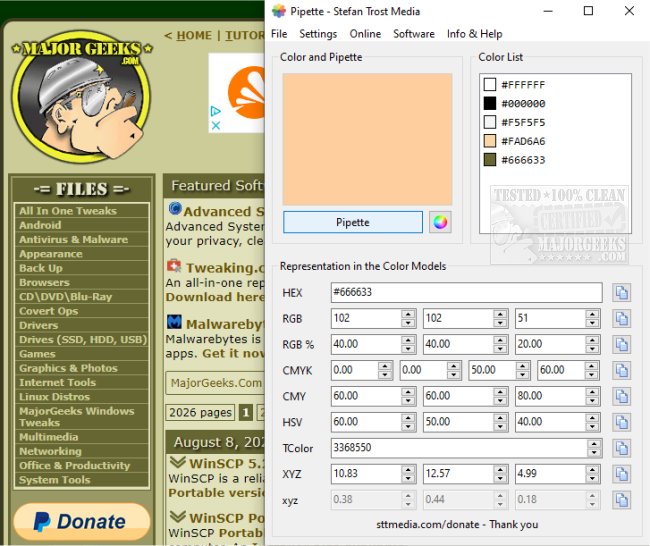The image size is (650, 546).
Task: Open the Drives (SSD, HDD, USB) category
Action: tap(83, 340)
